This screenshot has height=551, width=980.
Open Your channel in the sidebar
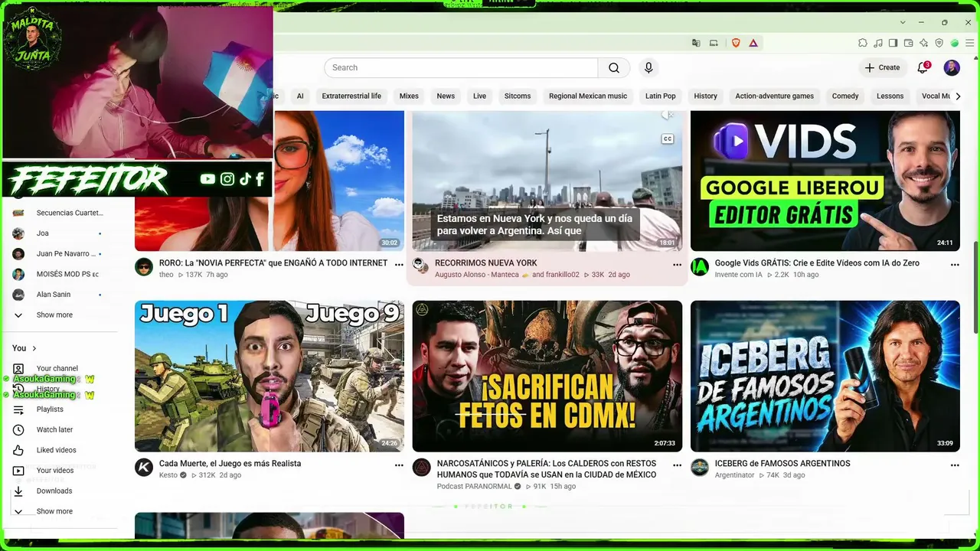pos(58,369)
